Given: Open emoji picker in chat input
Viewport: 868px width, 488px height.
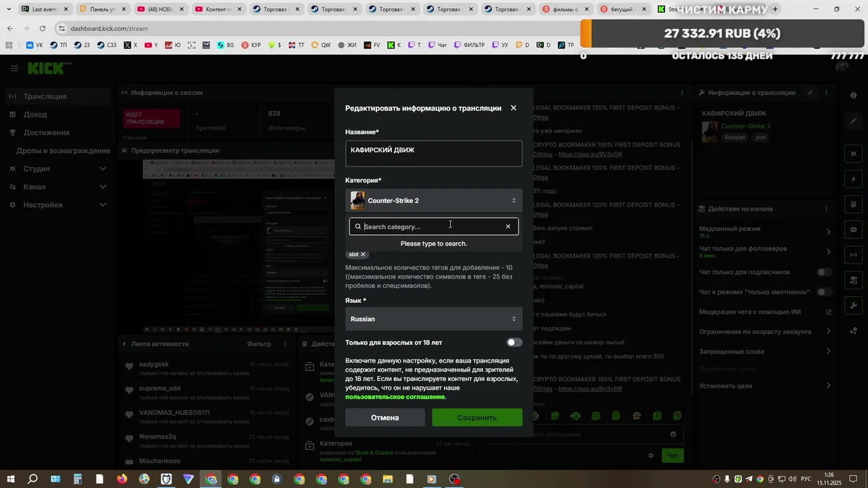Looking at the screenshot, I should pos(673,434).
